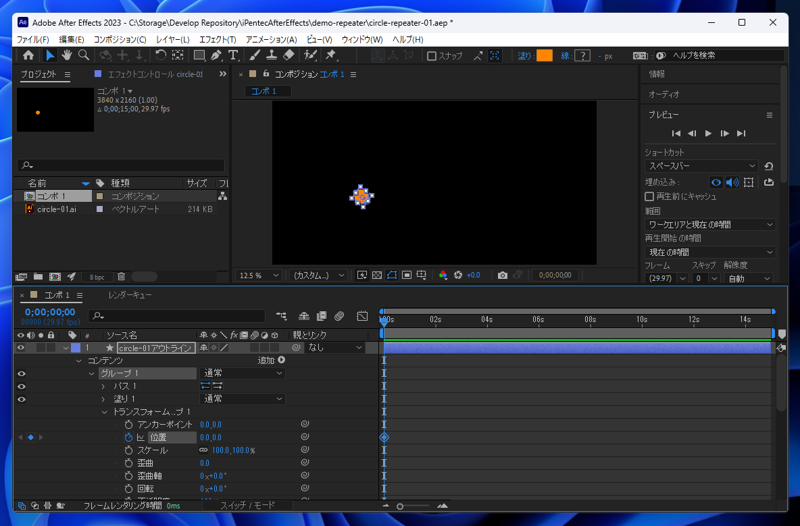Open the 12.5% magnification dropdown
This screenshot has width=800, height=526.
[x=260, y=275]
